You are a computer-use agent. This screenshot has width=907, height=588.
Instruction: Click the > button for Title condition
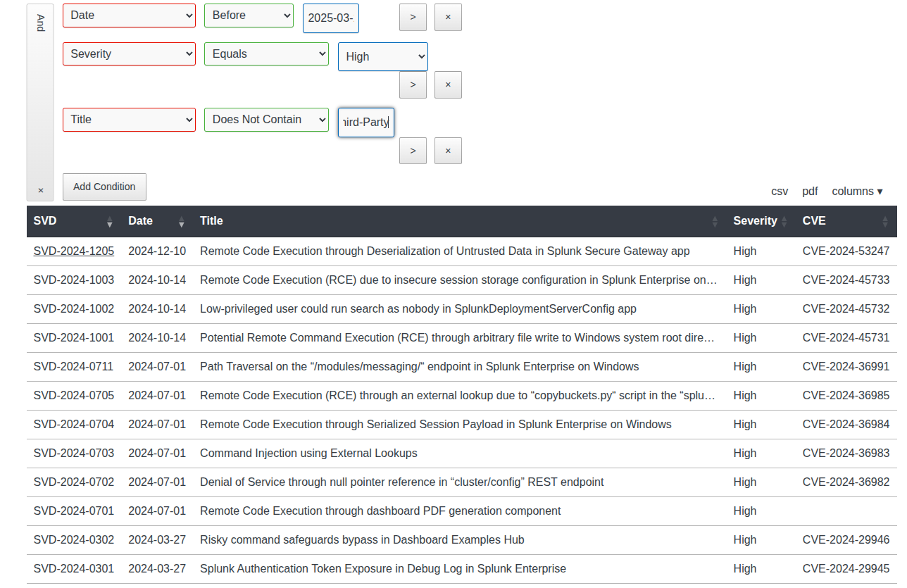coord(413,151)
